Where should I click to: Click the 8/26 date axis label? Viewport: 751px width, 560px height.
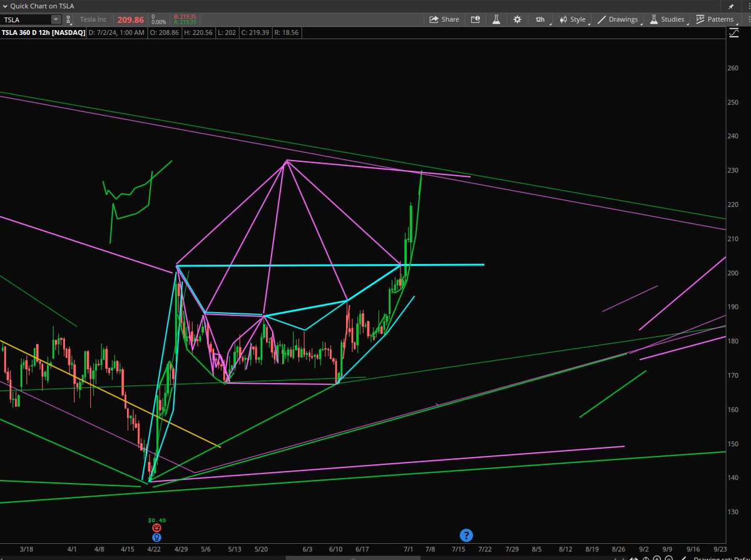coord(618,549)
